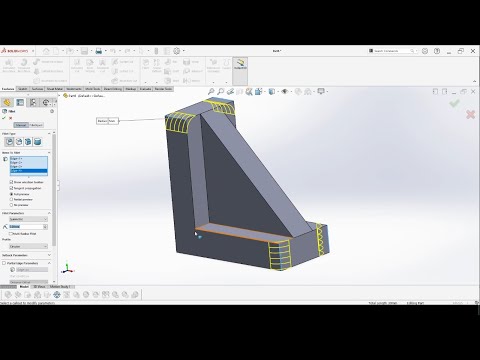
Task: Click the Save icon in quick access bar
Action: pos(84,51)
